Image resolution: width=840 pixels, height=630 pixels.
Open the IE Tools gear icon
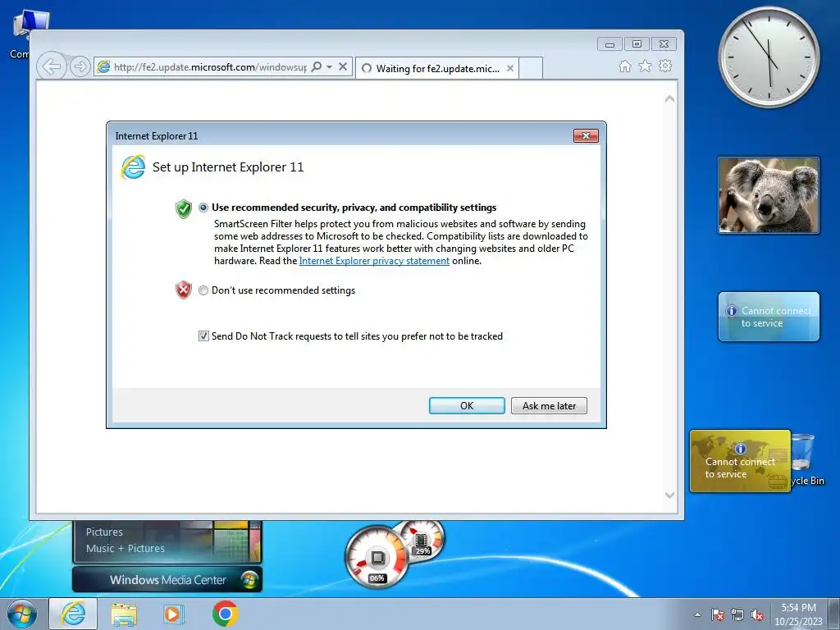pyautogui.click(x=665, y=66)
